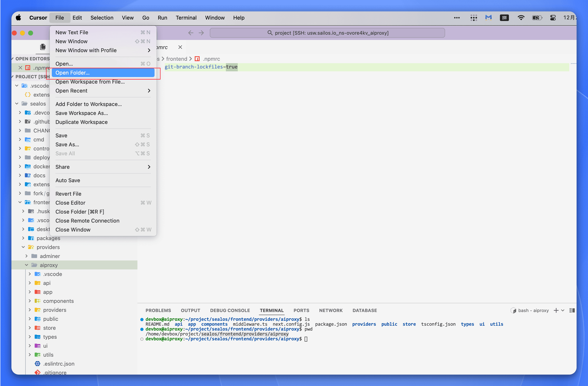
Task: Collapse the aiproxy folder
Action: click(27, 265)
